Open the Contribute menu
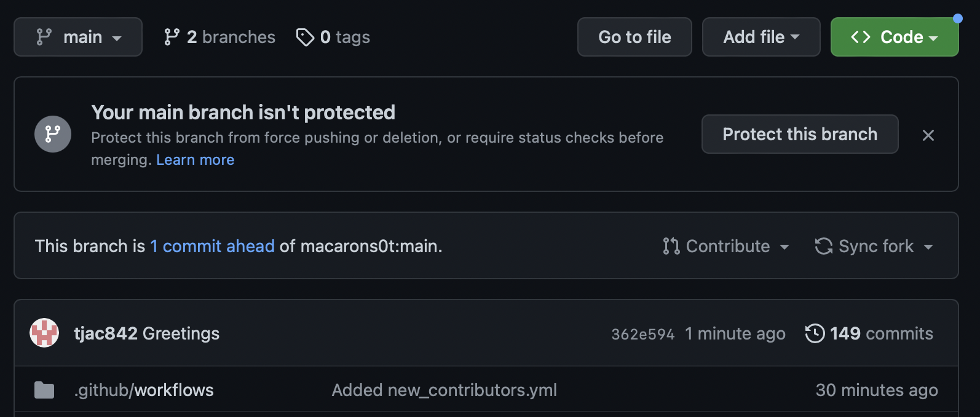The height and width of the screenshot is (417, 980). coord(726,246)
